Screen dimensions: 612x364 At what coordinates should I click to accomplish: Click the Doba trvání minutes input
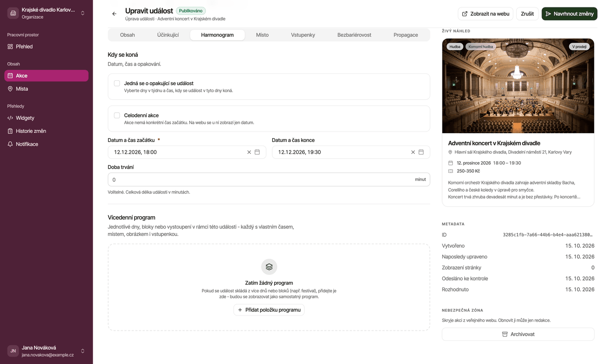[269, 180]
